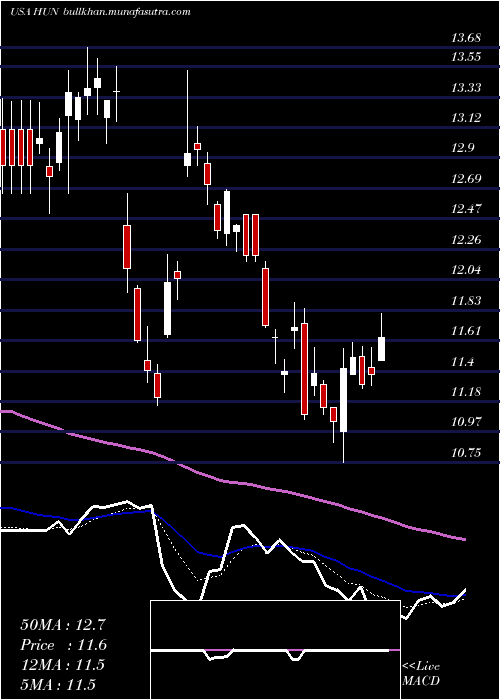Click the Live MACD label
Viewport: 500px width, 700px height.
[421, 674]
